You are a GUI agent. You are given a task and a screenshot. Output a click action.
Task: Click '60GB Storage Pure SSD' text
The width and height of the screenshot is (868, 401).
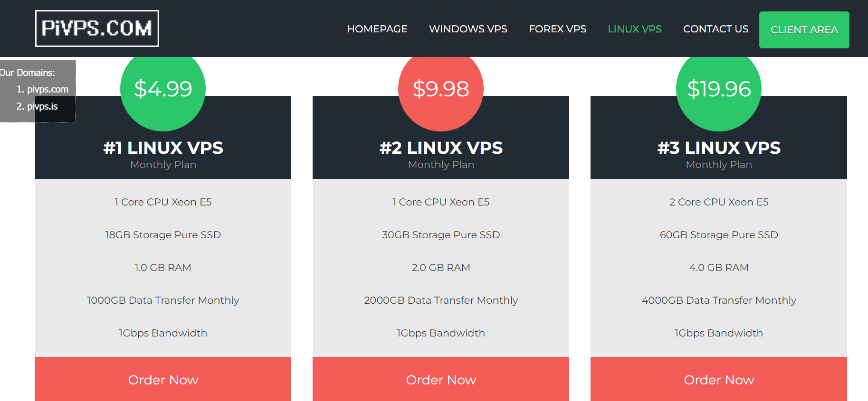(x=719, y=235)
